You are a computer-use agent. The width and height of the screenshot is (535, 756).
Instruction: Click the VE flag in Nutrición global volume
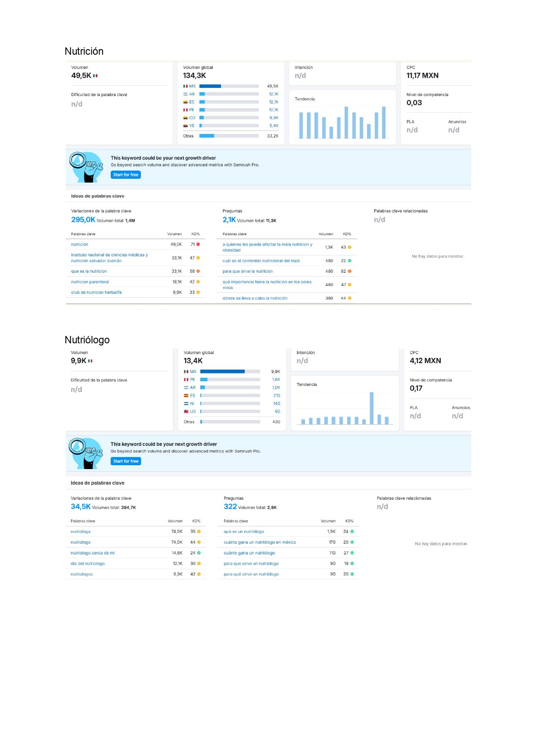click(186, 126)
